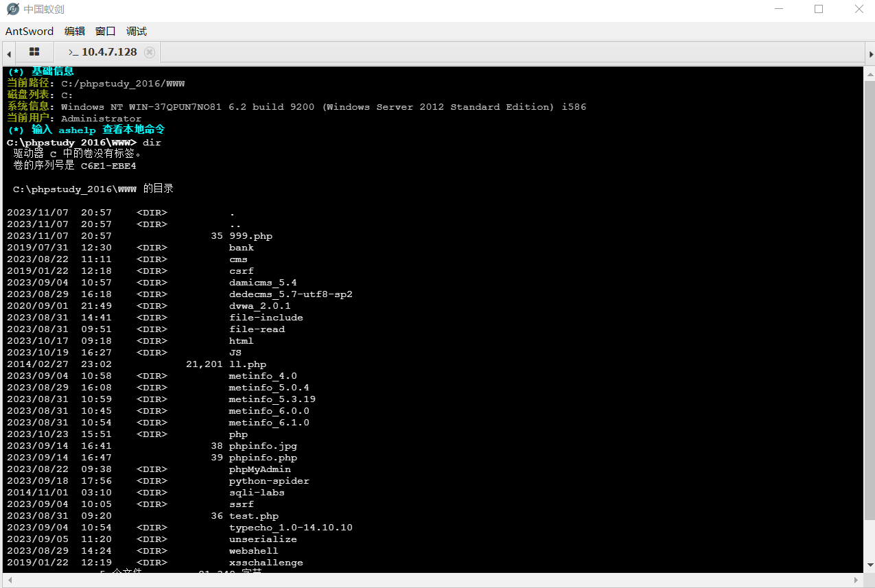Click the file-include directory entry

(266, 318)
